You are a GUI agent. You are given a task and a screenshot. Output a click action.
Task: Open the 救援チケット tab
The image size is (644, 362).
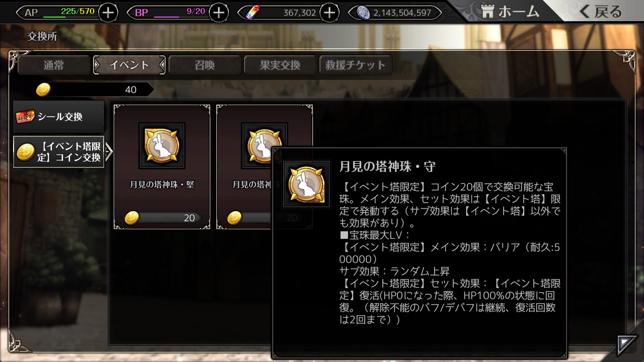356,65
